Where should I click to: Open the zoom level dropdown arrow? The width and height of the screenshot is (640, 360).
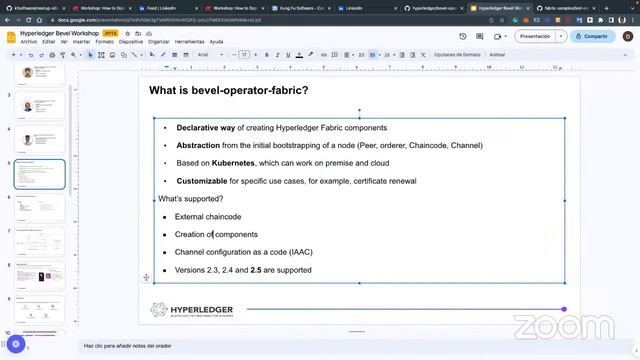80,55
